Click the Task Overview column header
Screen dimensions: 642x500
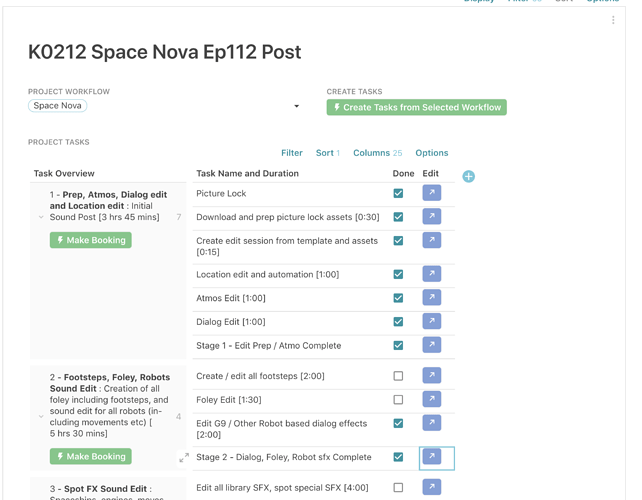[64, 173]
